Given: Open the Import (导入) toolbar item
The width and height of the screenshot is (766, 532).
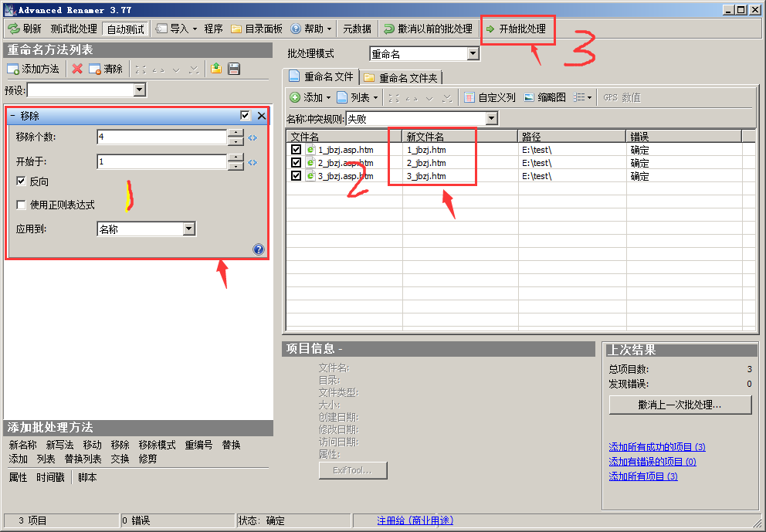Looking at the screenshot, I should 176,29.
